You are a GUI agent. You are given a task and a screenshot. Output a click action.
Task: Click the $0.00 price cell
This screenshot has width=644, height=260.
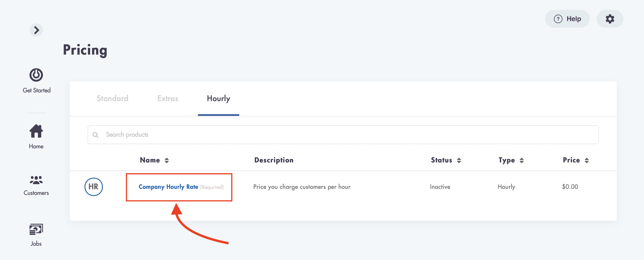[x=570, y=187]
